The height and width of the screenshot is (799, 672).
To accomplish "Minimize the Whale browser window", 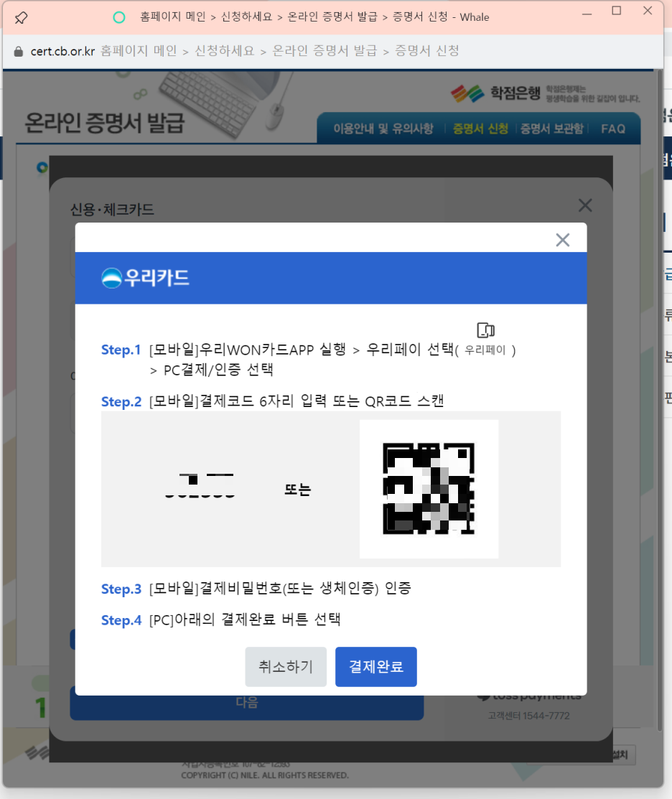I will click(587, 14).
